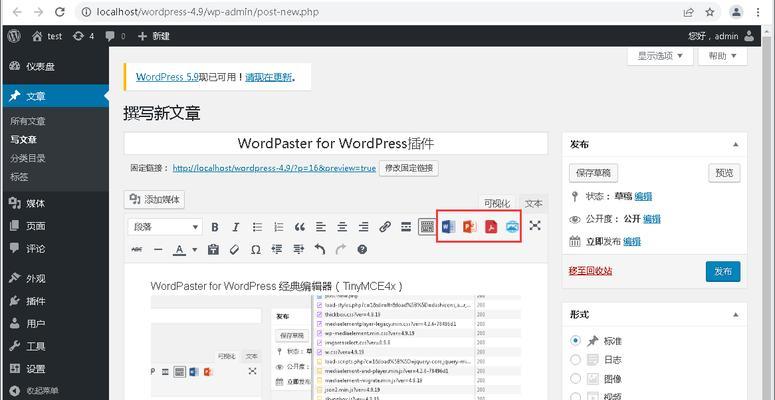Apply bold formatting in editor toolbar

point(215,227)
